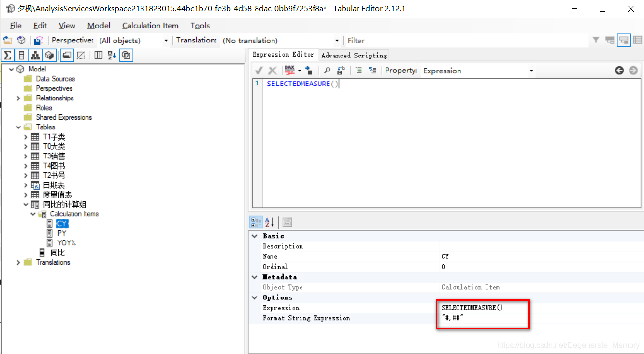Open the View menu
The width and height of the screenshot is (644, 354).
tap(67, 26)
